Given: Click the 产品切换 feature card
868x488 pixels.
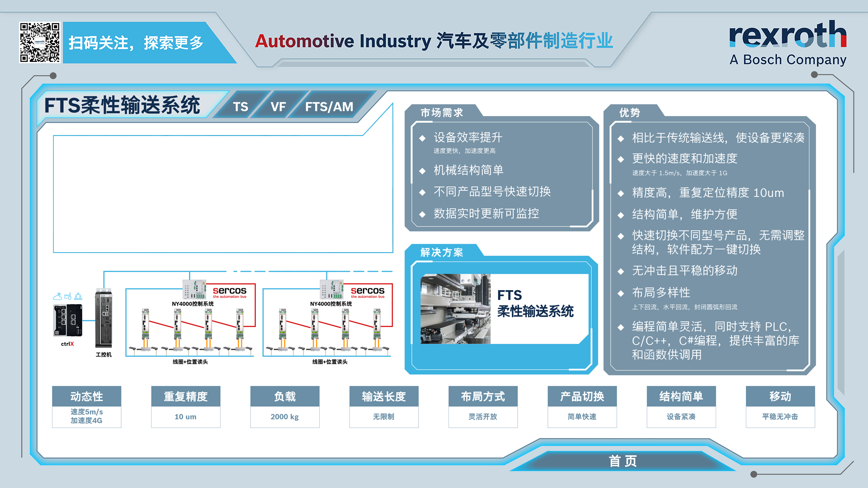Looking at the screenshot, I should (582, 407).
